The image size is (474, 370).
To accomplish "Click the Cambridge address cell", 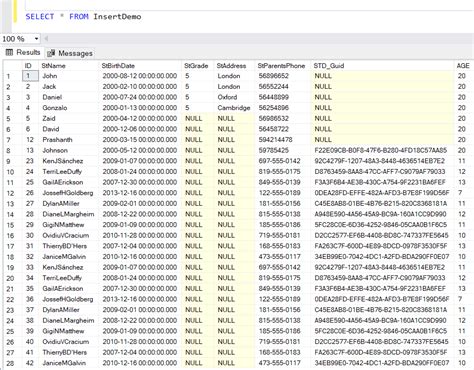I will click(234, 108).
